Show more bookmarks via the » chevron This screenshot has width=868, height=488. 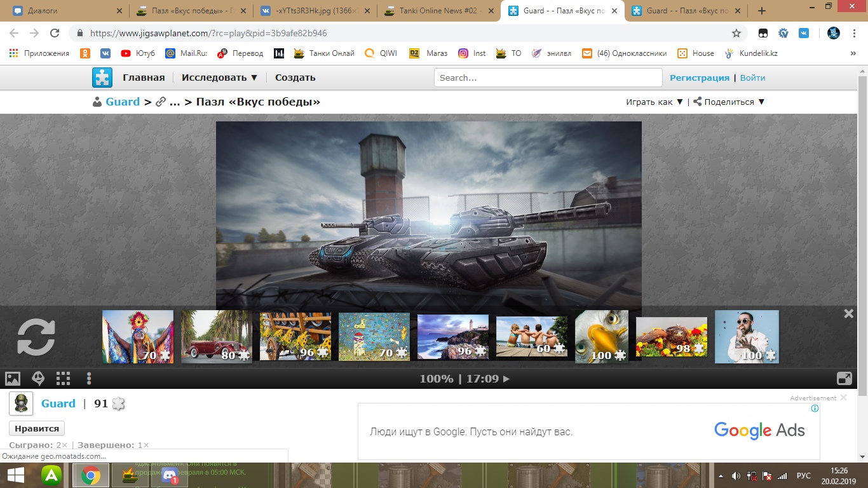853,53
